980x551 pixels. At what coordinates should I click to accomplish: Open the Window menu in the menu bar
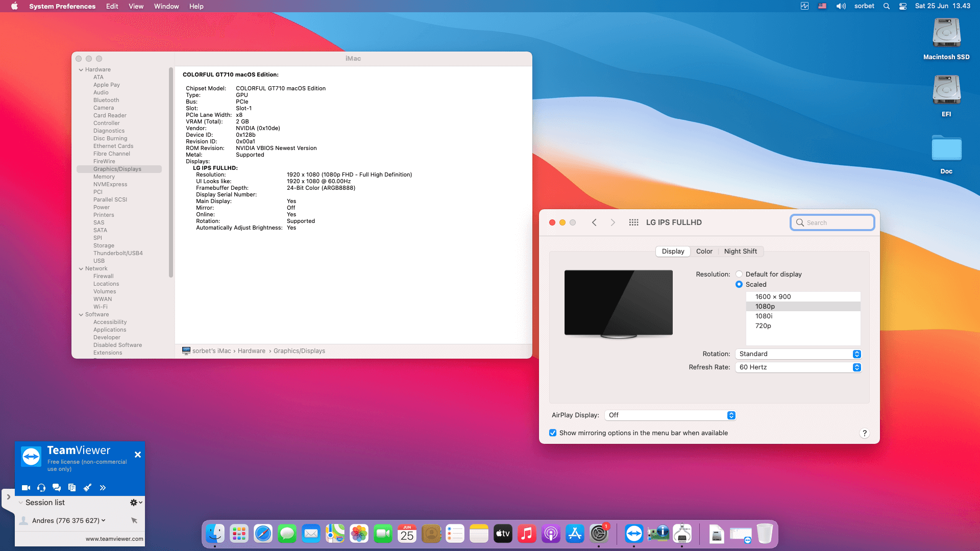[x=166, y=6]
